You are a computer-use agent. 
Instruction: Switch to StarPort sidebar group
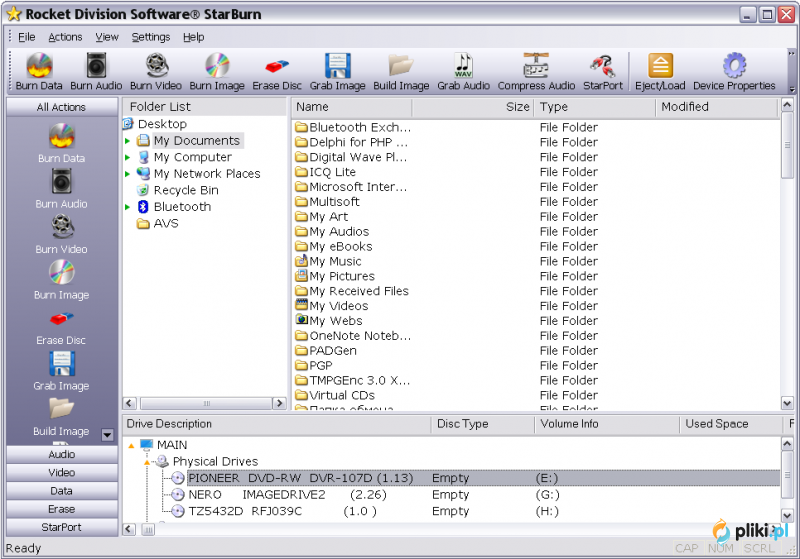click(62, 527)
